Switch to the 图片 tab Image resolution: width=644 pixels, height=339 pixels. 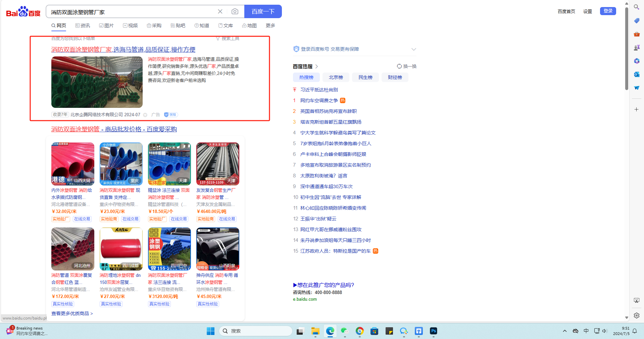(x=106, y=26)
